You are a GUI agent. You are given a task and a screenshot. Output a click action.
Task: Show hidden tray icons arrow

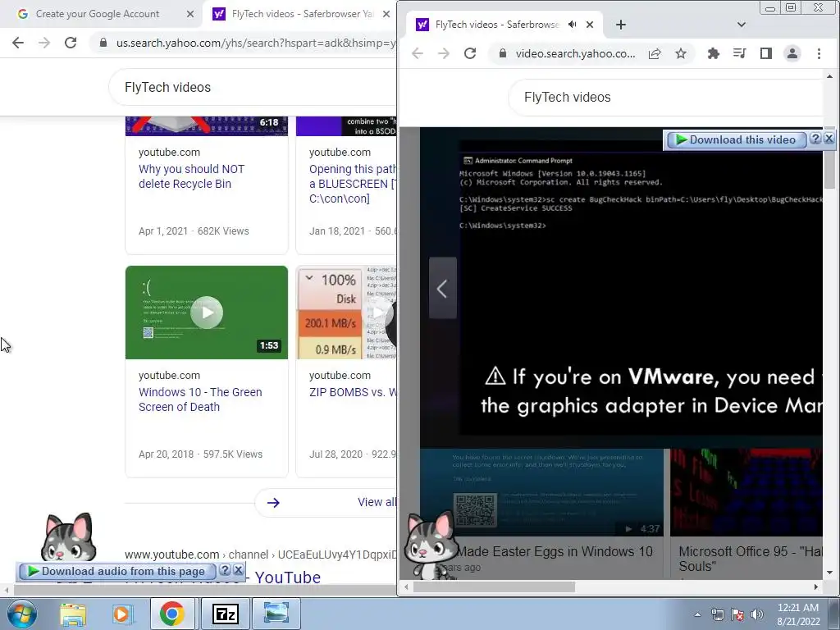pos(697,614)
